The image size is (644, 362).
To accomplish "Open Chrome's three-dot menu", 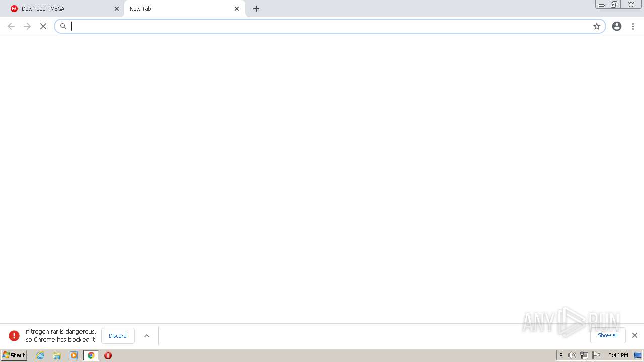I will pos(633,26).
